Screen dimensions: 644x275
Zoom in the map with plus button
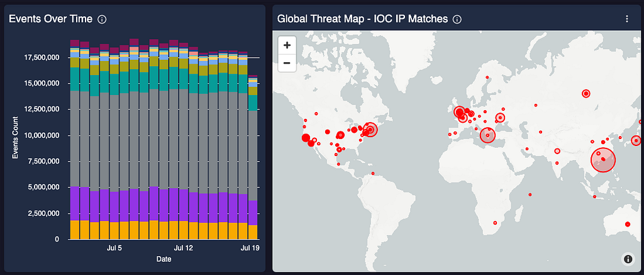point(287,45)
